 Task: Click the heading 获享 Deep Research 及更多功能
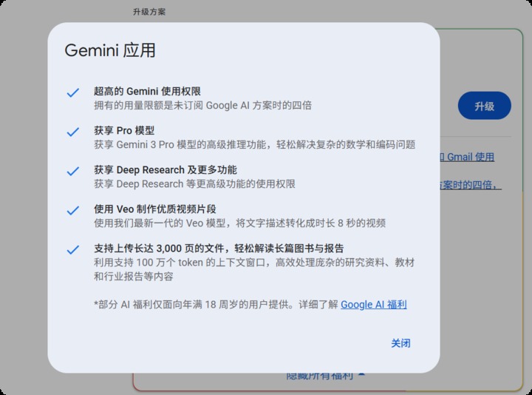[x=166, y=169]
